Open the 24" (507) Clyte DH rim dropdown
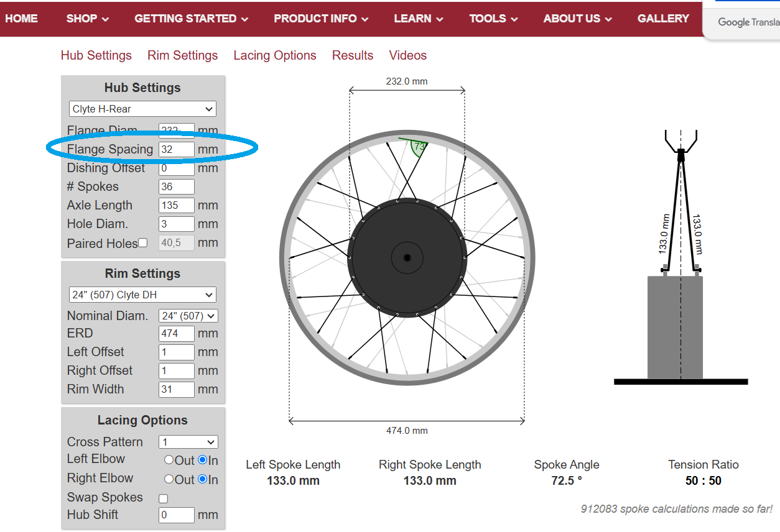The image size is (780, 532). (142, 295)
